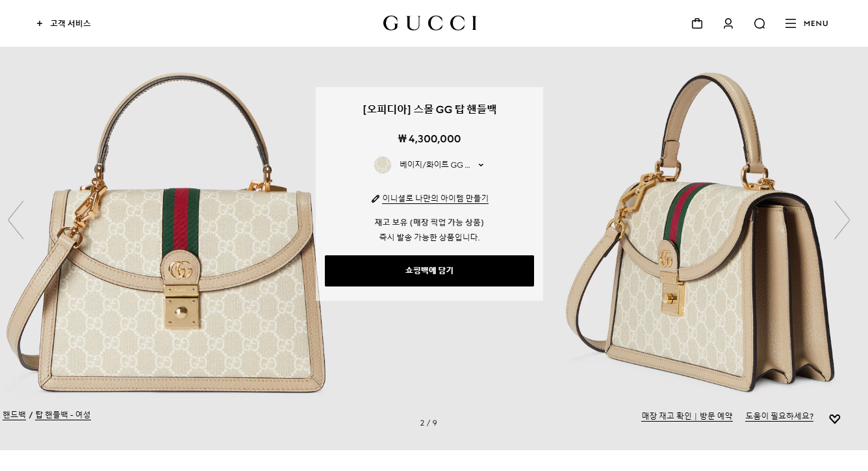Screen dimensions: 868x471
Task: Show the previous product image arrow
Action: tap(16, 220)
